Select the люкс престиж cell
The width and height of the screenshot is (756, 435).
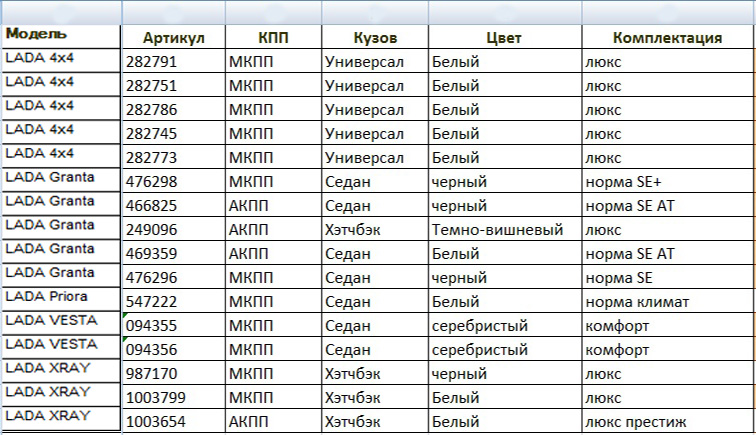coord(667,421)
